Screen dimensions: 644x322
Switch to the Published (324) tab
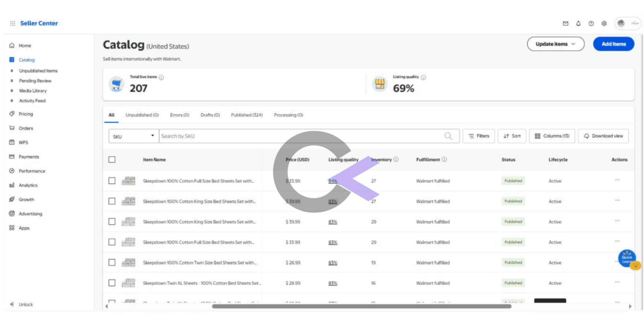247,115
